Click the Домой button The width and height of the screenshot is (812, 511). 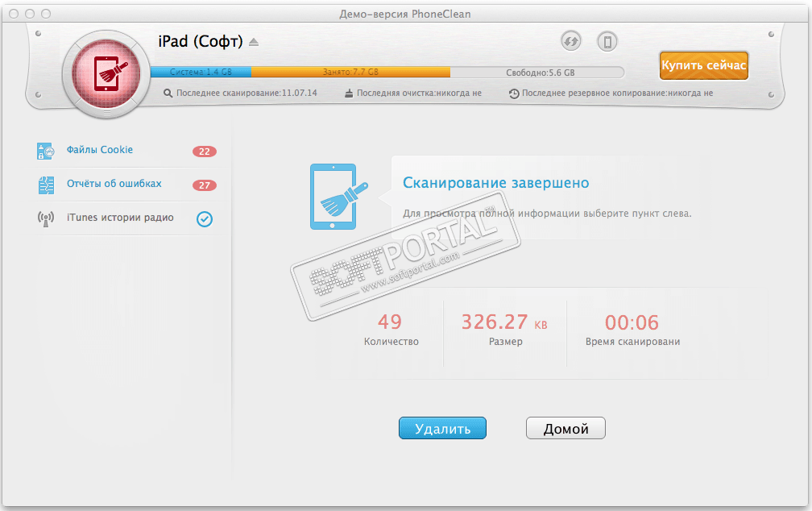565,428
